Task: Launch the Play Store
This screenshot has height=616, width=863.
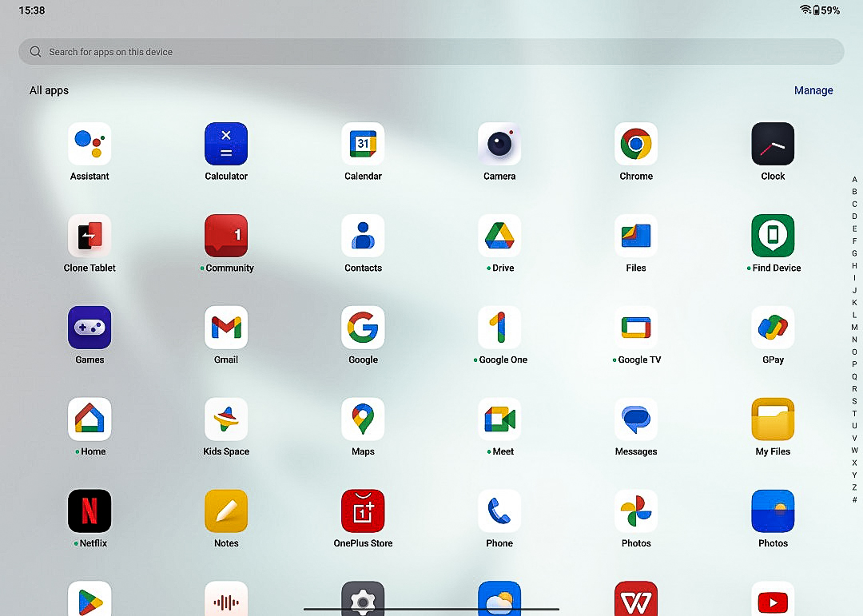Action: [x=89, y=599]
